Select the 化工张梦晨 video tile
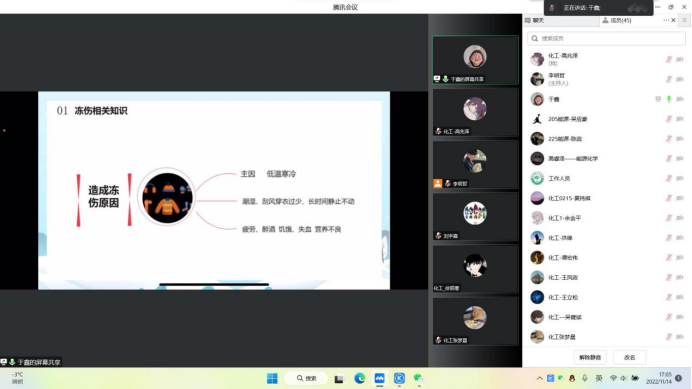 475,321
